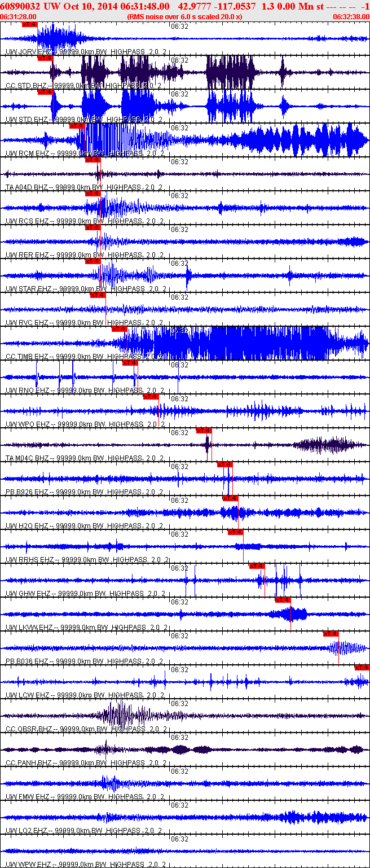
Task: Click the red pick marker on CC TIMB trace
Action: tap(119, 329)
